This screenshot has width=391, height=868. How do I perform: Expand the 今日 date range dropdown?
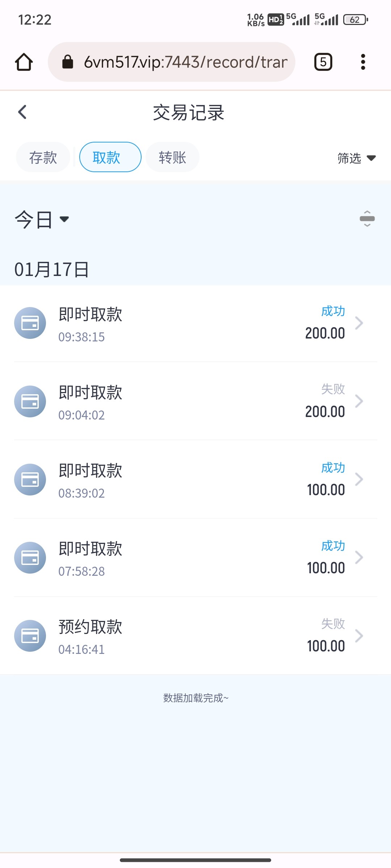click(x=42, y=219)
